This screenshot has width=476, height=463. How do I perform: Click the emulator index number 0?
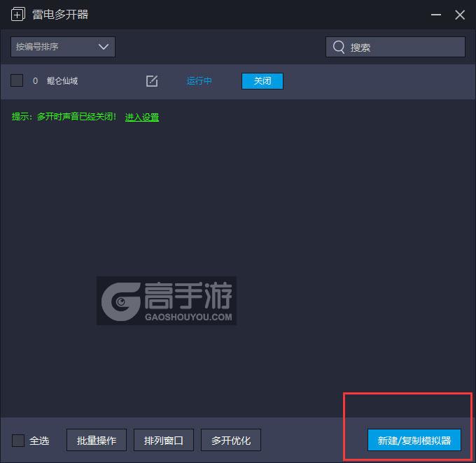click(35, 80)
